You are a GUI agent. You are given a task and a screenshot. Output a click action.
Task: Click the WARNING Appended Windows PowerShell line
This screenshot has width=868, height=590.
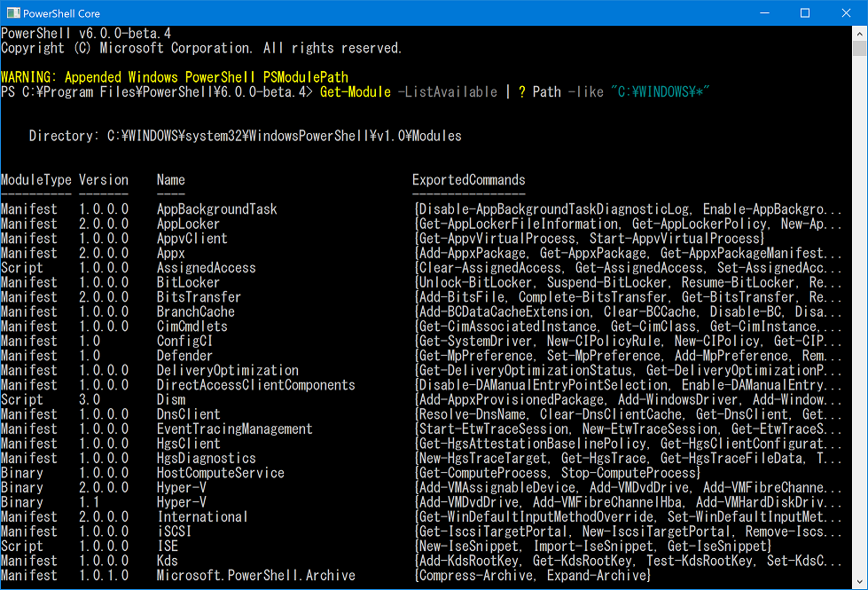coord(175,77)
